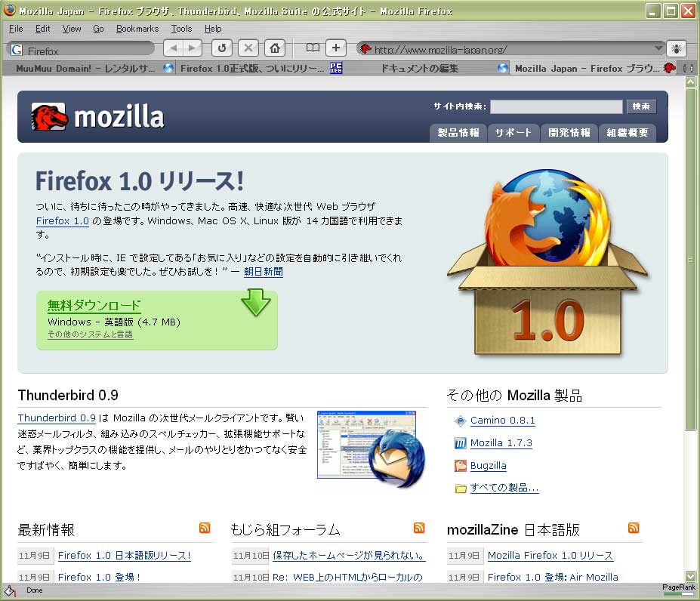Click the Stop loading X icon

248,48
